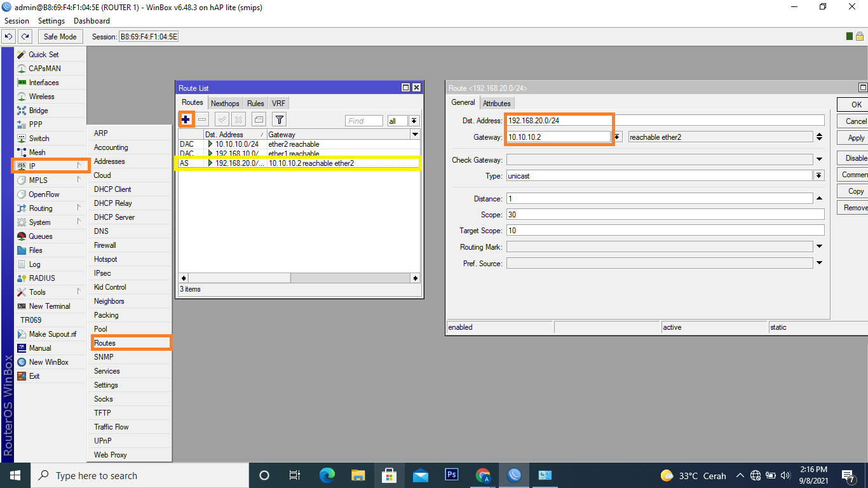This screenshot has height=488, width=868.
Task: Open Make Supout.rif in sidebar
Action: point(50,334)
